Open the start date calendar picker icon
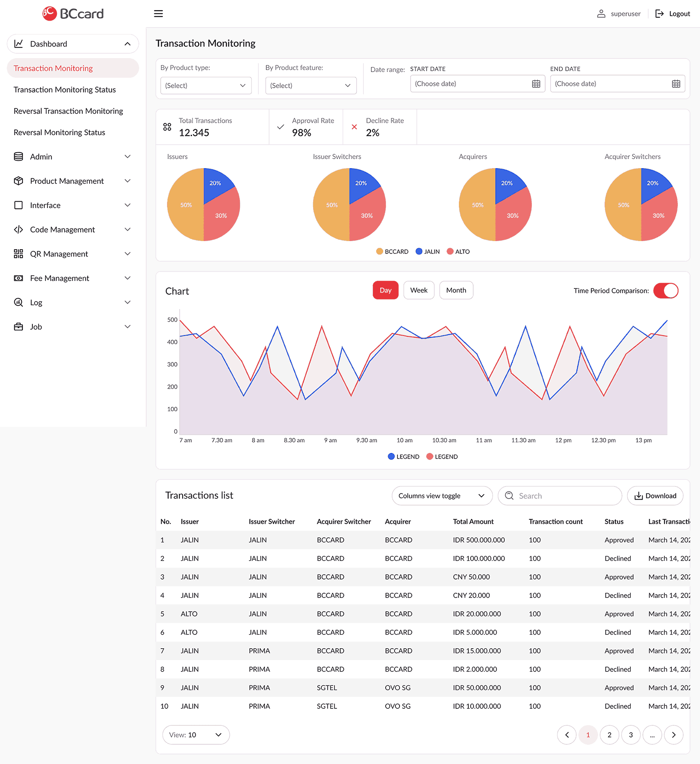Image resolution: width=700 pixels, height=764 pixels. [536, 83]
